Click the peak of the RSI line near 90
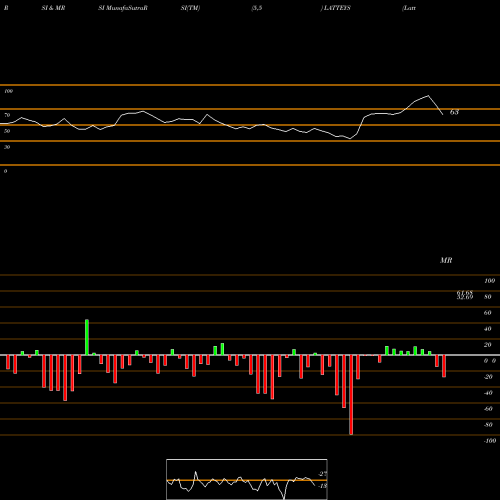 [428, 96]
